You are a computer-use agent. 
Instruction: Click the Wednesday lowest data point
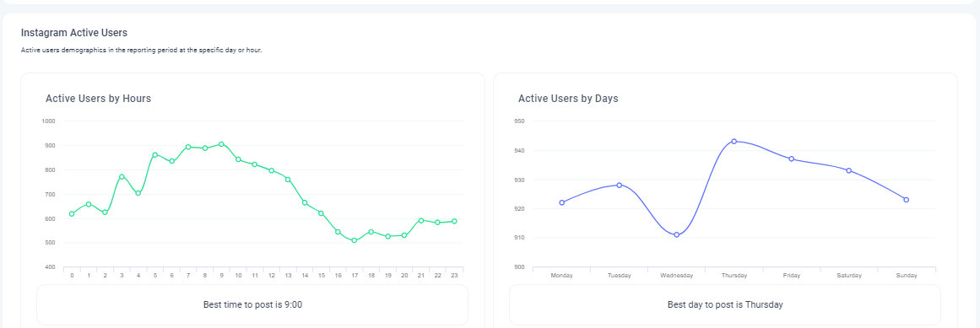pyautogui.click(x=676, y=235)
